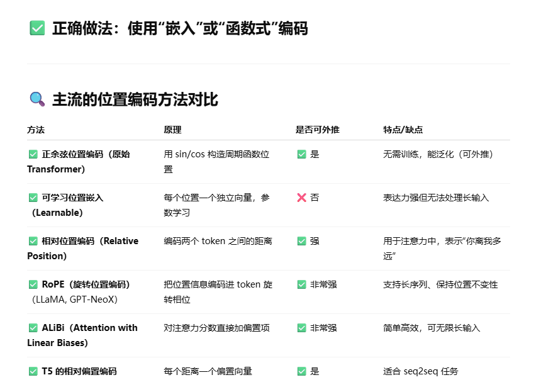Click column header 方法
The width and height of the screenshot is (534, 392).
[36, 130]
